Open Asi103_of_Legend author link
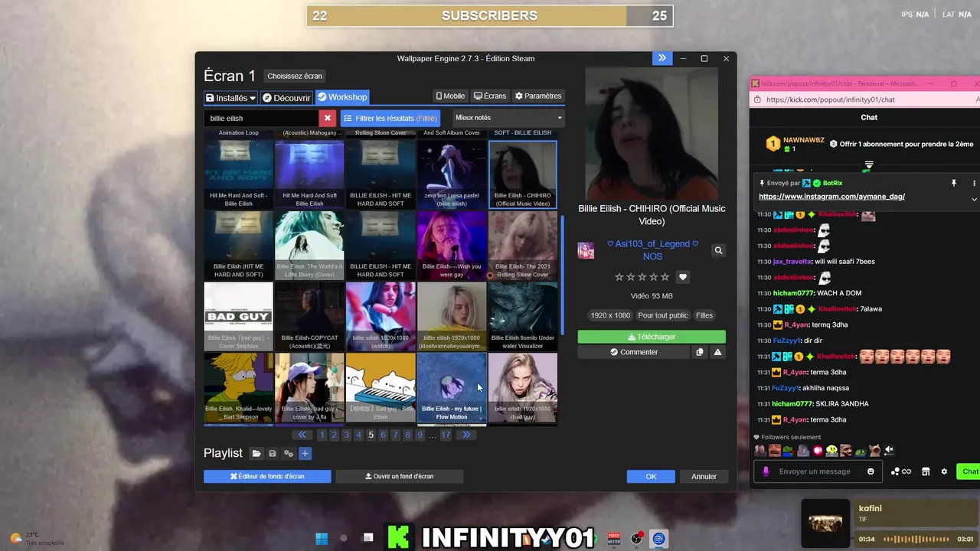Viewport: 980px width, 551px height. (652, 250)
